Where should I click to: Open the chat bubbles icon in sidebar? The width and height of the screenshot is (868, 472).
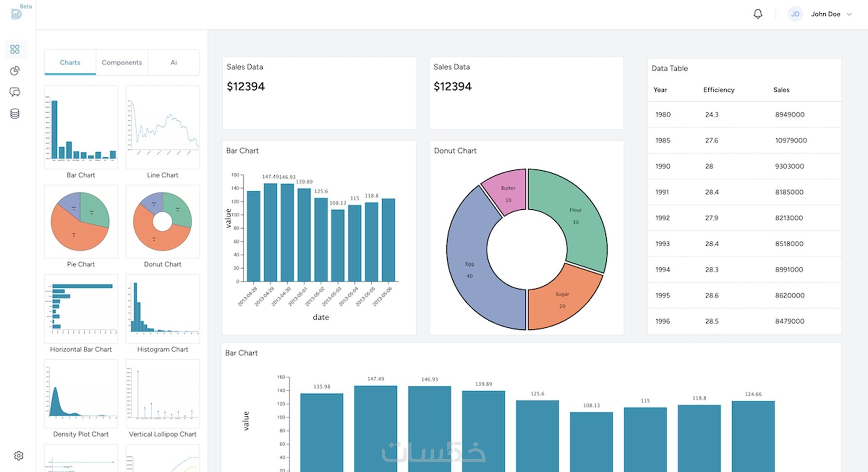coord(15,92)
